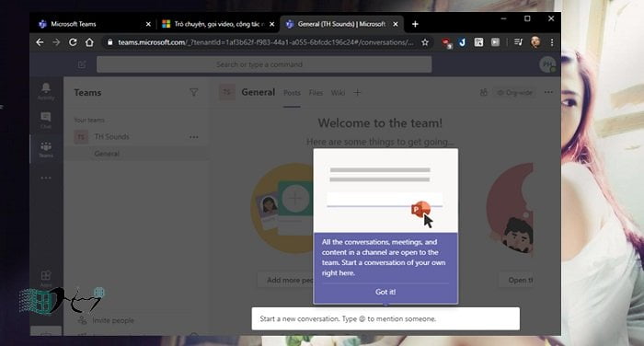This screenshot has height=346, width=644.
Task: Dismiss the tip with Got it!
Action: click(x=385, y=292)
